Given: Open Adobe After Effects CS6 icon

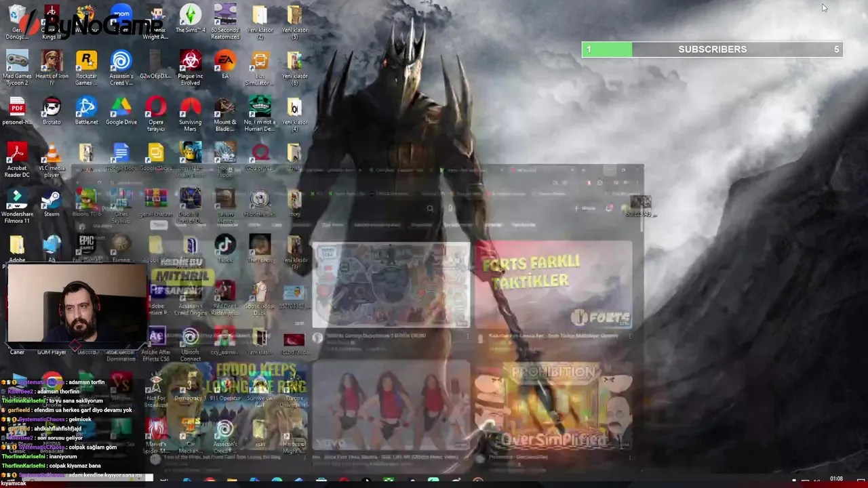Looking at the screenshot, I should click(x=156, y=344).
